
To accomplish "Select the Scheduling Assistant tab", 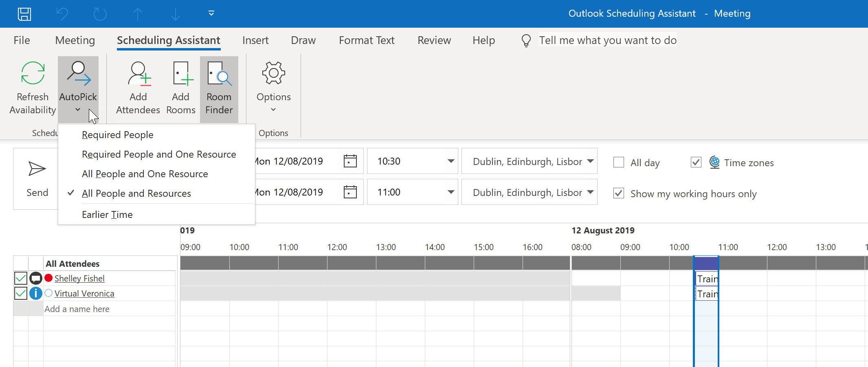I will pos(169,40).
